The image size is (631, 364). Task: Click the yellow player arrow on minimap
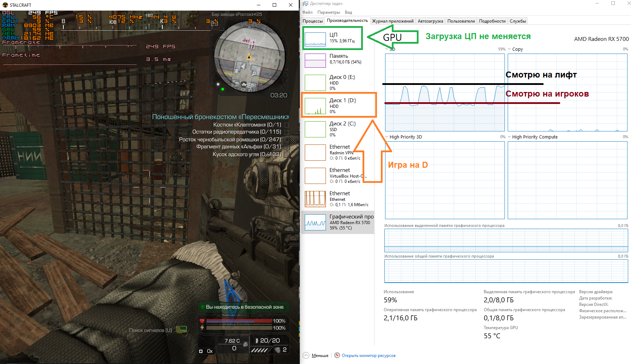[249, 56]
